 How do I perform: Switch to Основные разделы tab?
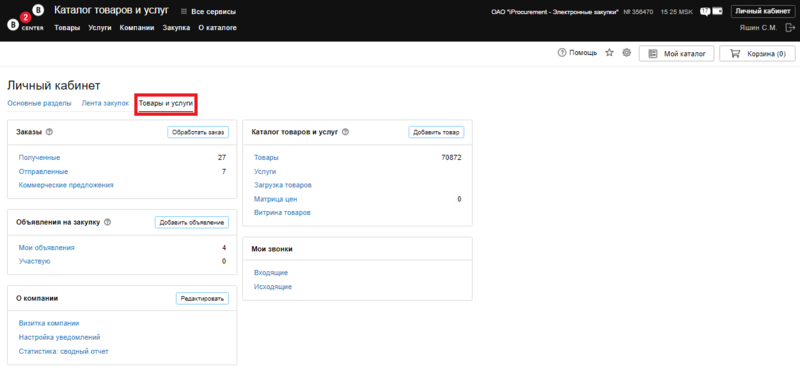pos(39,103)
